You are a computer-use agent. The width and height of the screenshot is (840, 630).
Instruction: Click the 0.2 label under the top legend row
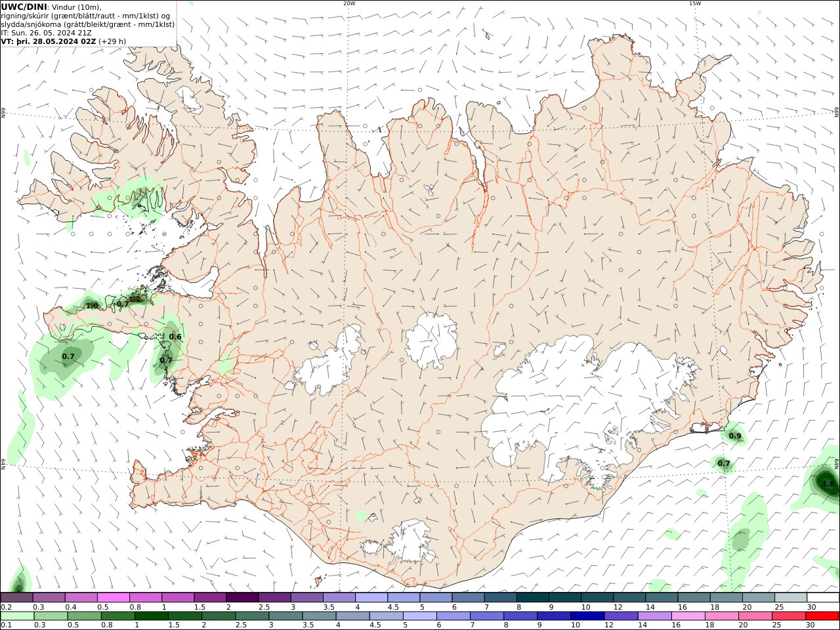coord(6,607)
